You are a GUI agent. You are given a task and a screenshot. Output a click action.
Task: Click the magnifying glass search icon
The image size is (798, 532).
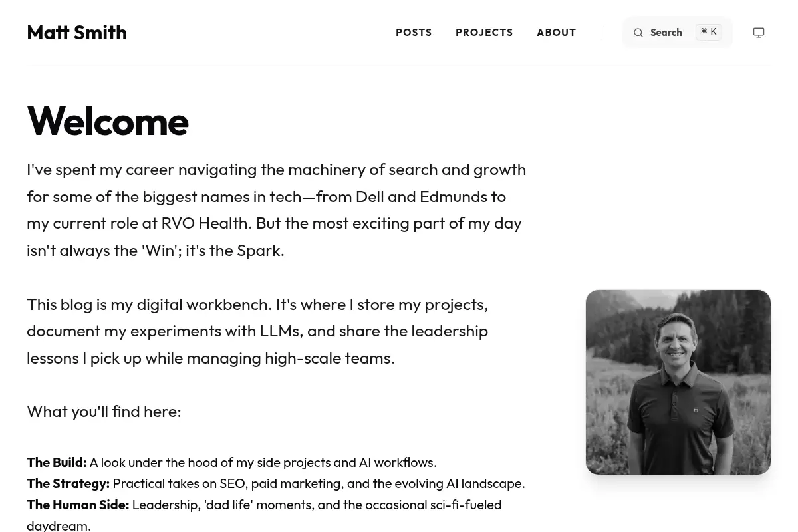[638, 33]
